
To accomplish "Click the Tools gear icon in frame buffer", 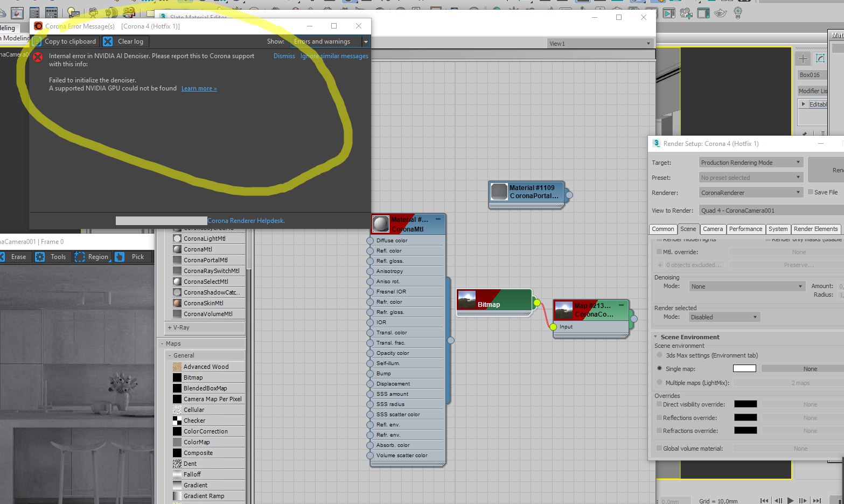I will [x=40, y=257].
